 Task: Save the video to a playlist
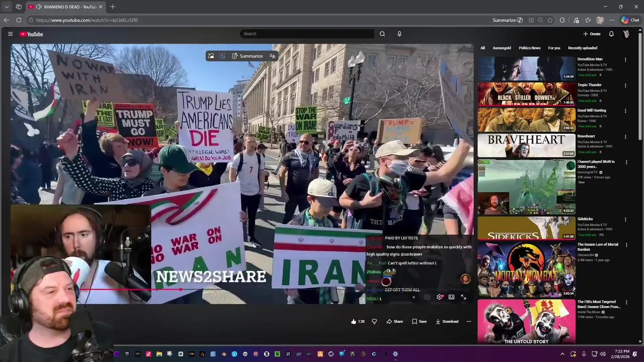[419, 321]
